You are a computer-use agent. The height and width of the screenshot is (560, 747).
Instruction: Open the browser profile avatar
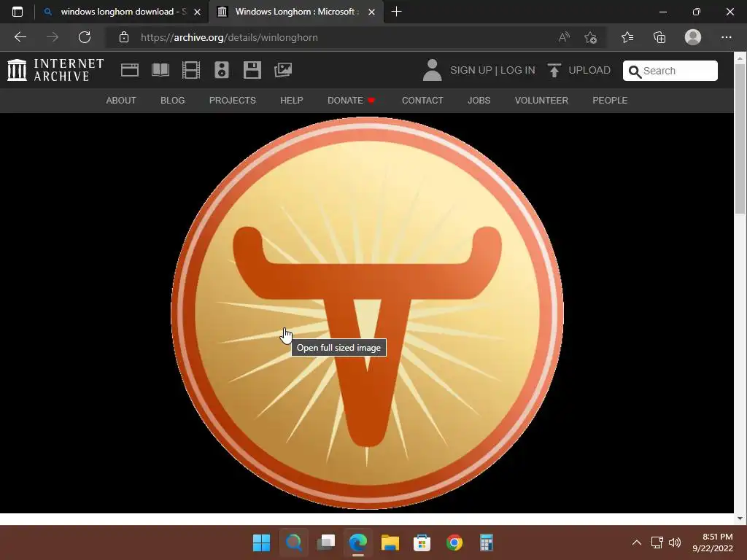pyautogui.click(x=693, y=37)
